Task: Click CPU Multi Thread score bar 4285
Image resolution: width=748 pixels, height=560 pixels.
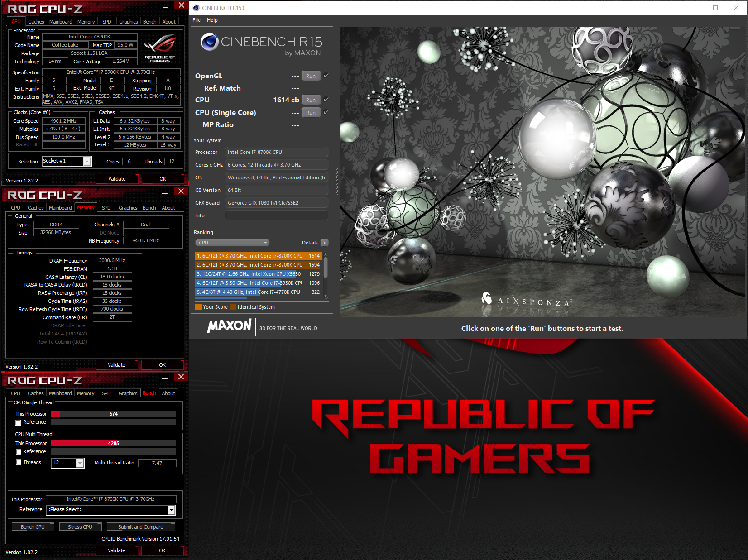Action: (x=114, y=443)
